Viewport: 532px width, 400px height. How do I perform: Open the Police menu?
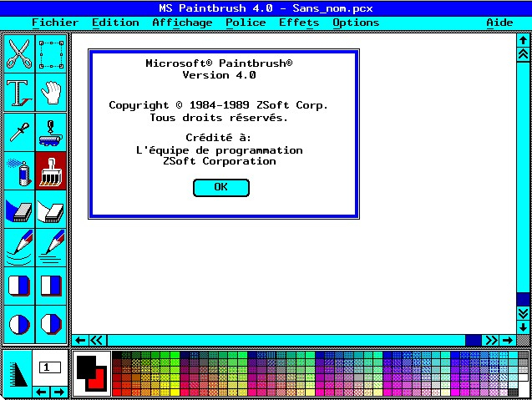tap(246, 23)
